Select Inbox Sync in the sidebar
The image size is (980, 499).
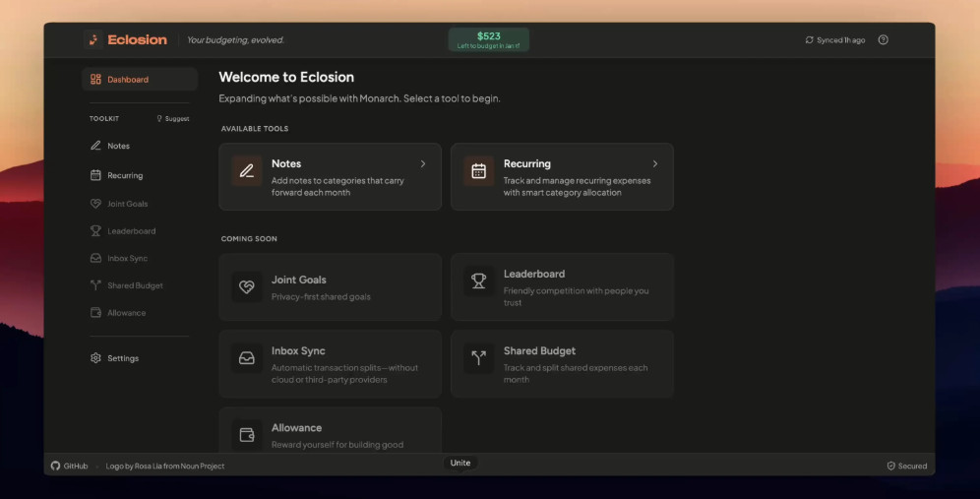coord(140,258)
